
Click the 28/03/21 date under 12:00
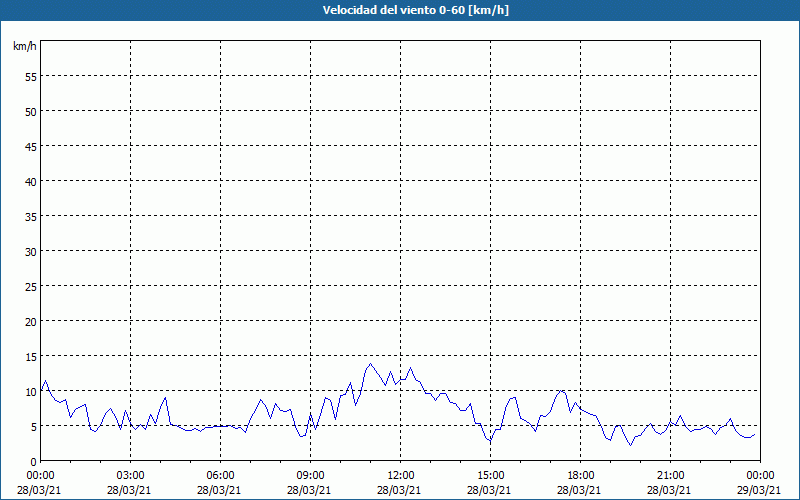tap(399, 490)
